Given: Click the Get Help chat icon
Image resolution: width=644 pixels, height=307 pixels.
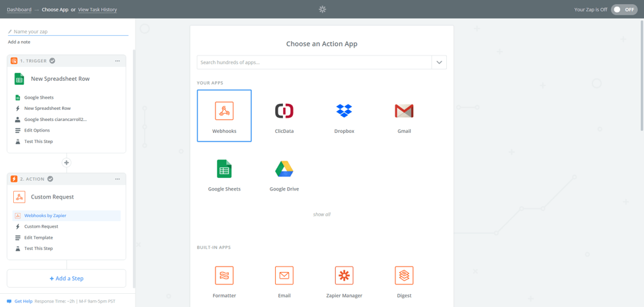Looking at the screenshot, I should tap(9, 301).
